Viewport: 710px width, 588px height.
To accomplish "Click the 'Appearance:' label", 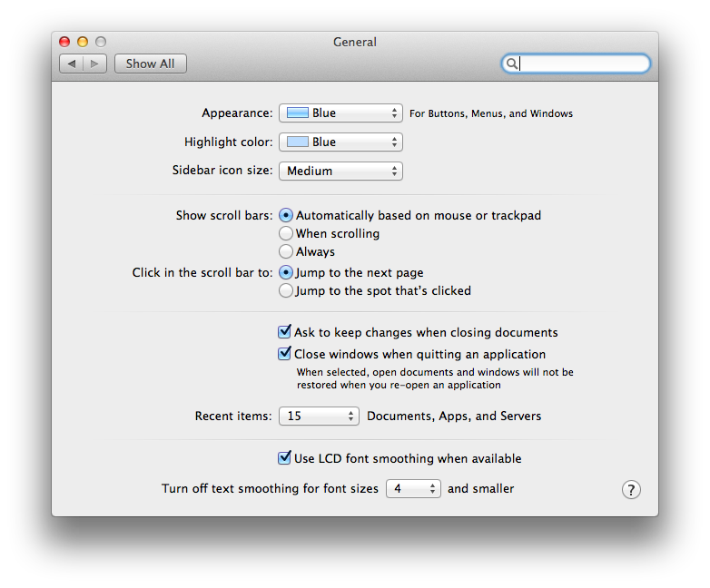I will click(x=237, y=113).
